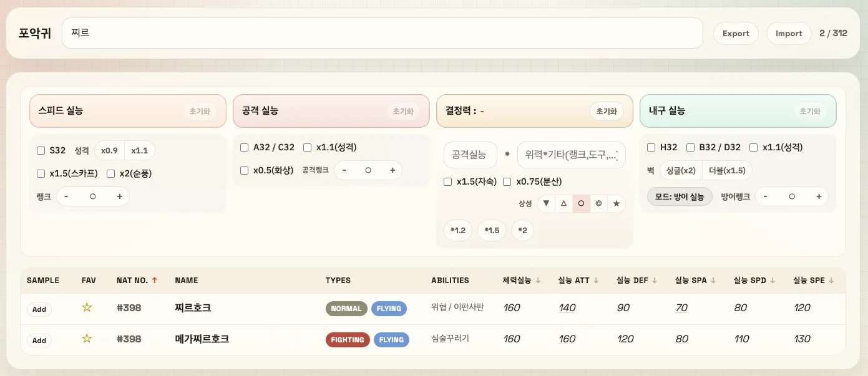
Task: Click the 공격실능 input field
Action: coord(471,155)
